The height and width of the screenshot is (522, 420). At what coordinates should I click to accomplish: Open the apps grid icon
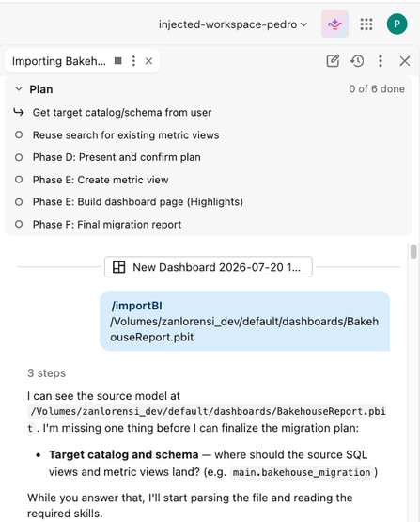pyautogui.click(x=366, y=24)
